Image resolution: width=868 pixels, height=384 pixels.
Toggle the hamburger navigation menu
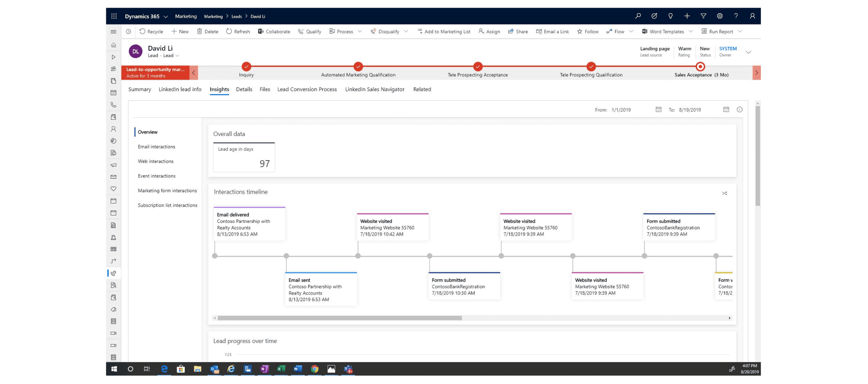[114, 32]
